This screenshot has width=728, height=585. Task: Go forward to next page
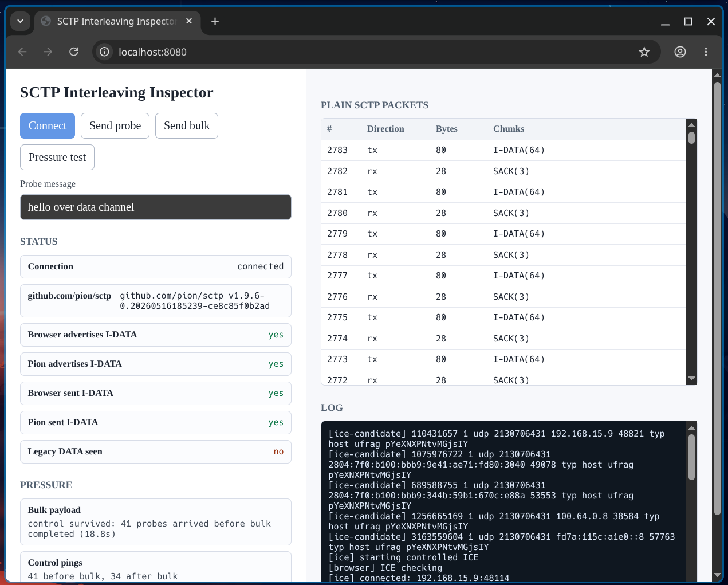click(48, 52)
